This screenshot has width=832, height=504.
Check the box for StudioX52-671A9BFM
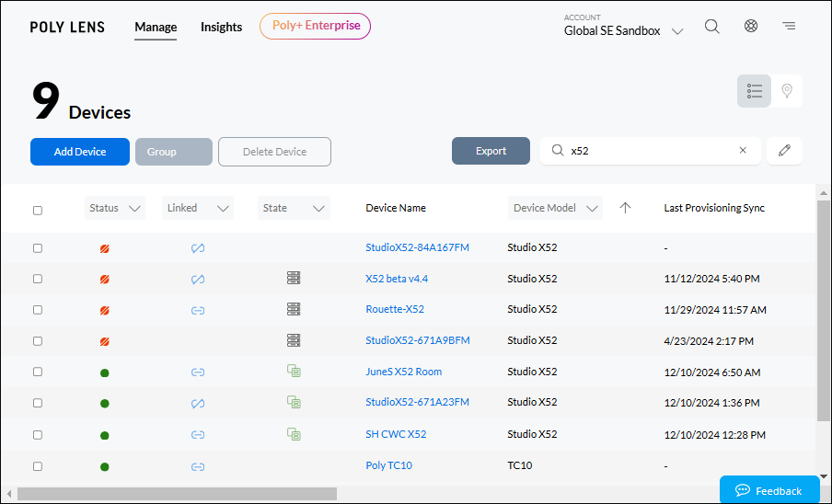38,341
